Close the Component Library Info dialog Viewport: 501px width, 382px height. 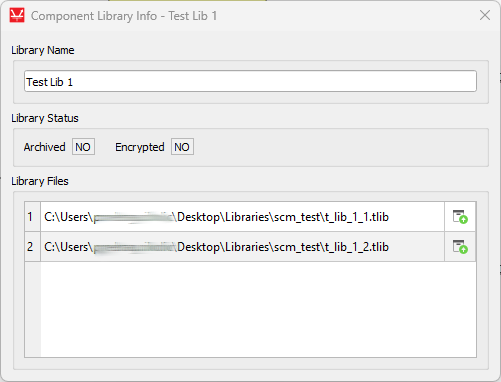485,15
